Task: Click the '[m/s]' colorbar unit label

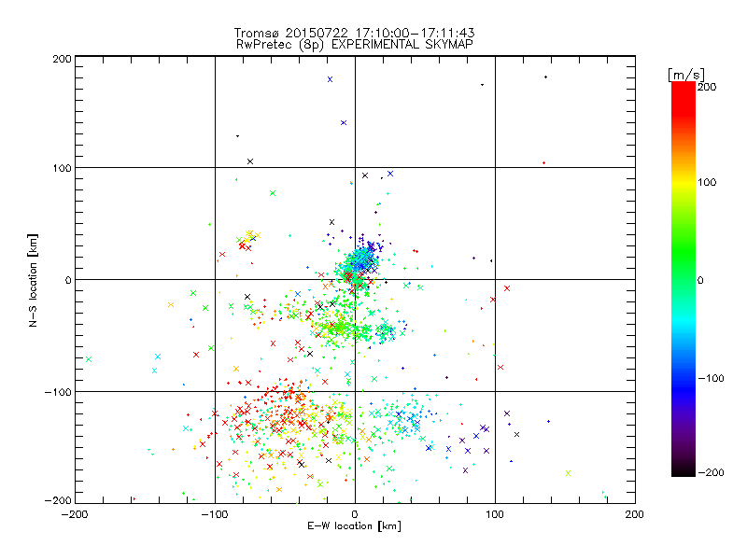Action: point(686,75)
